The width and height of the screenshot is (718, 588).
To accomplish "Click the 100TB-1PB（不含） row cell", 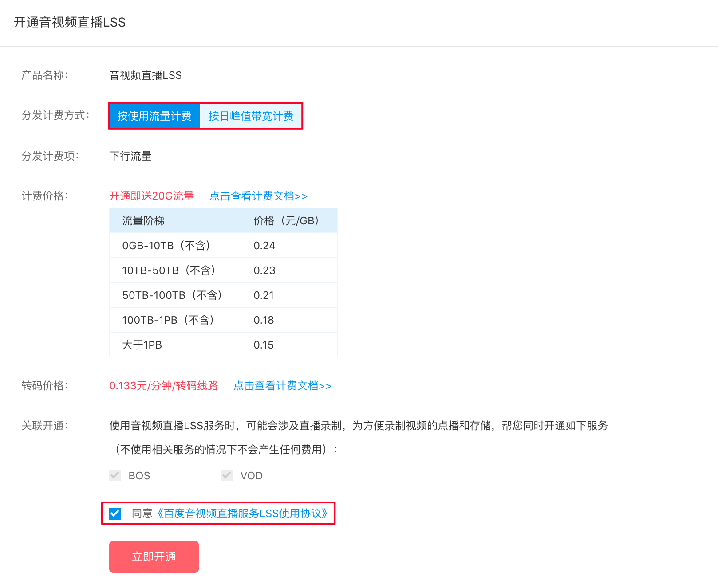I will point(175,320).
